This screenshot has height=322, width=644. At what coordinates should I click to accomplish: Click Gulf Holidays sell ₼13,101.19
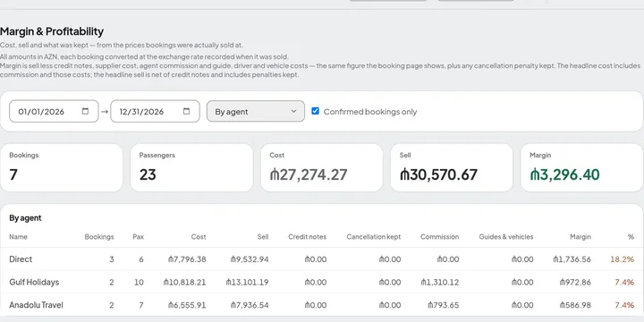click(x=247, y=282)
